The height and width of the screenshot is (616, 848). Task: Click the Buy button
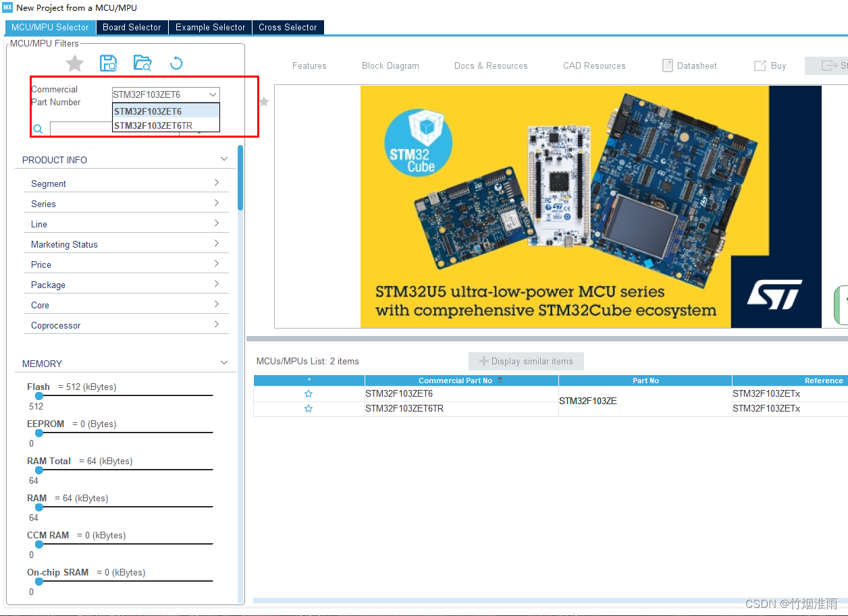pyautogui.click(x=770, y=65)
